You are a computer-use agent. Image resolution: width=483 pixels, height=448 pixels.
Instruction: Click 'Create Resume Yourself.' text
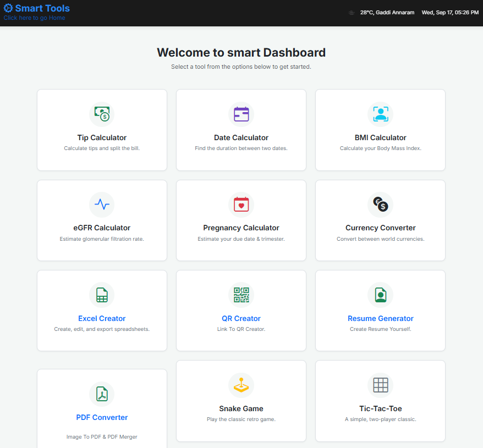point(381,329)
